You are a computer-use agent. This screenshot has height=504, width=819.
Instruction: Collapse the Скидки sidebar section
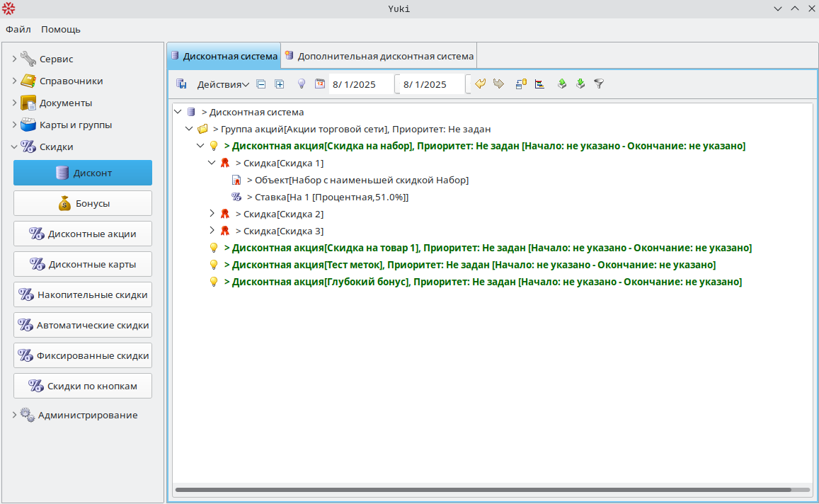14,147
